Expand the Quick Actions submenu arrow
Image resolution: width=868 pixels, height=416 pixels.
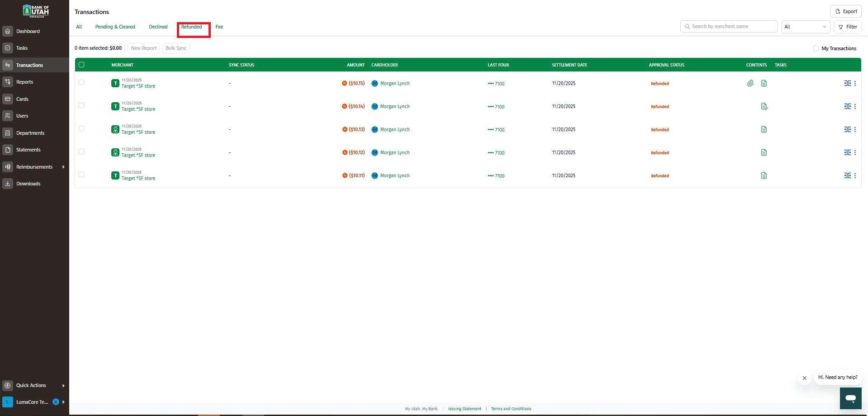(x=63, y=386)
